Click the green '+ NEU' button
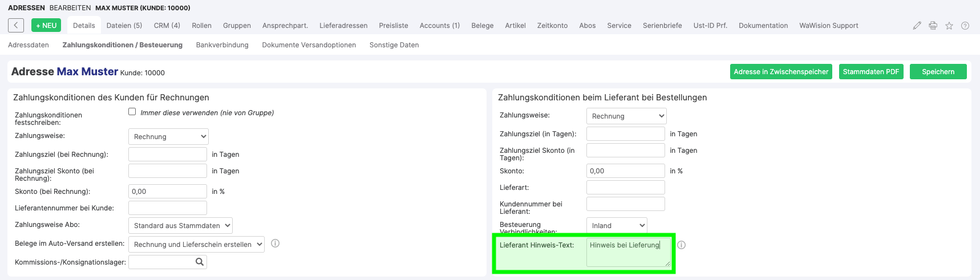Viewport: 980px width, 280px height. point(46,26)
